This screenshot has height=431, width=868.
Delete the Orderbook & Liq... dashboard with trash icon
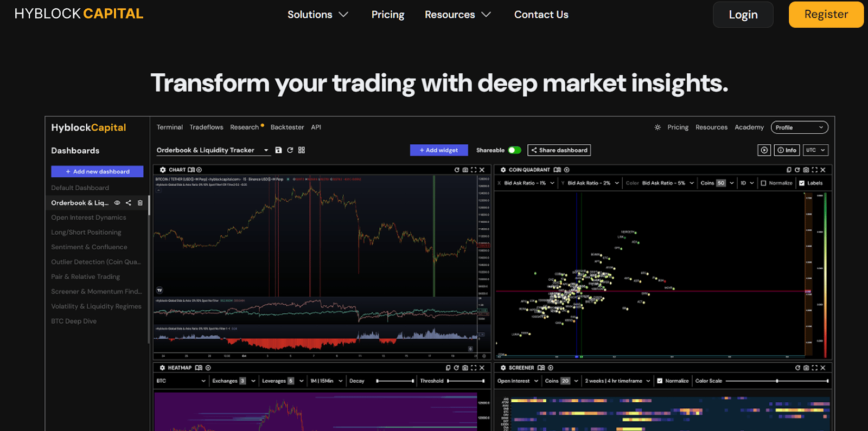point(140,203)
